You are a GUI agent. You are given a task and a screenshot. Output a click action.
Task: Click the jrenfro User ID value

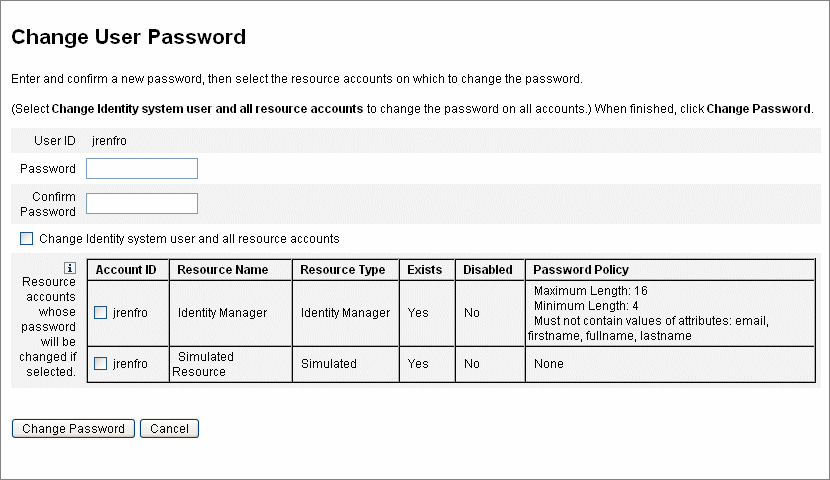109,141
